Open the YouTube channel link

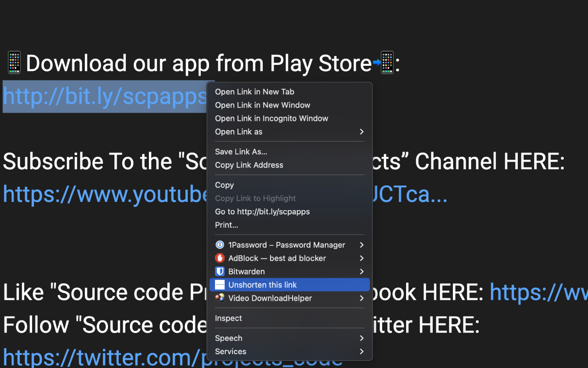point(106,194)
